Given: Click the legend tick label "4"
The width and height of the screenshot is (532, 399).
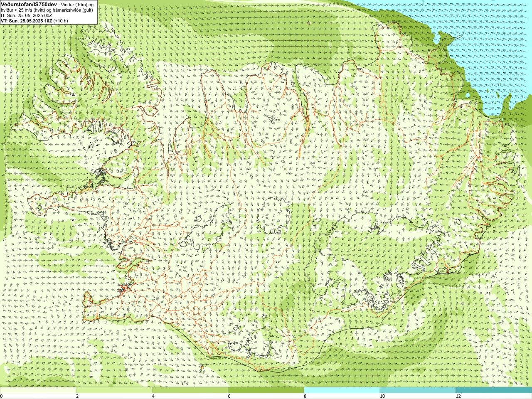Looking at the screenshot, I should tap(153, 396).
